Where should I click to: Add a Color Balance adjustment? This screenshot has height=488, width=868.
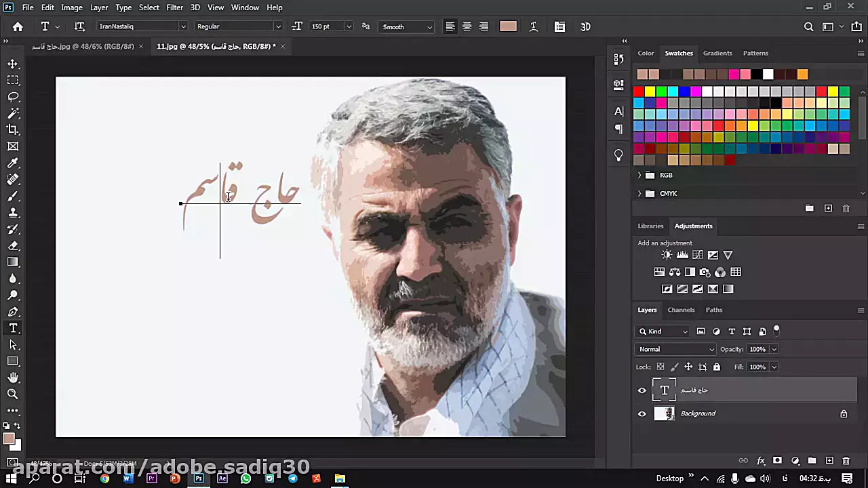[675, 272]
